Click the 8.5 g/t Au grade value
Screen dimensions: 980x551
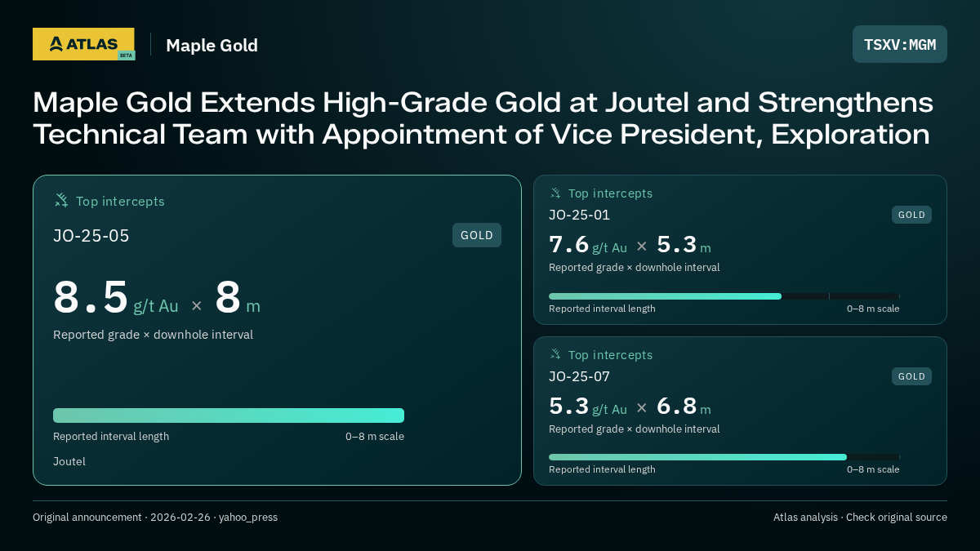point(115,298)
